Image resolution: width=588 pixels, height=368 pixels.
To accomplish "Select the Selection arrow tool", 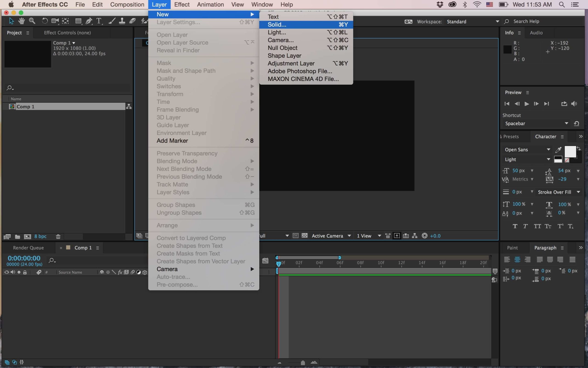I will click(x=11, y=21).
